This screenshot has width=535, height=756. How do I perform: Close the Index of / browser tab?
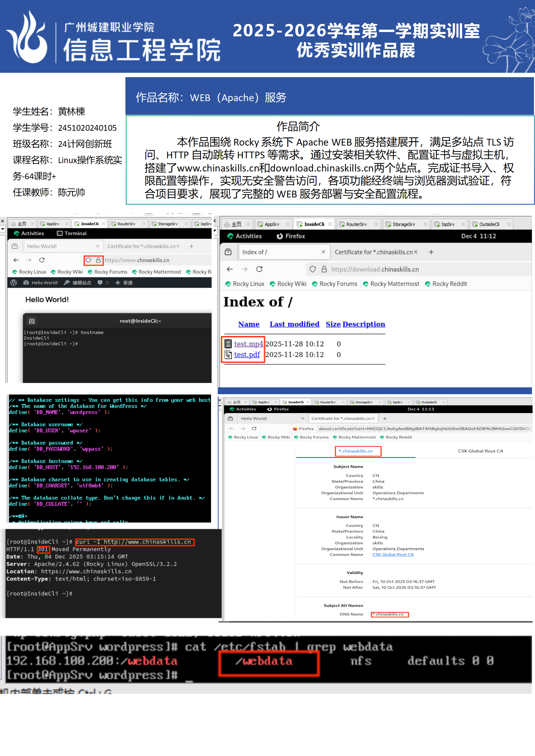(323, 252)
